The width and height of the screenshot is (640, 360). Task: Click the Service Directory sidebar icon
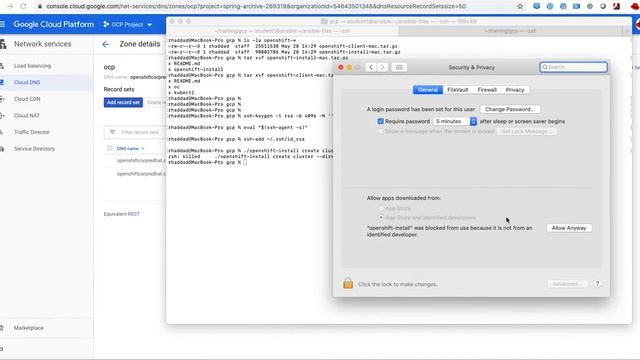click(2, 149)
